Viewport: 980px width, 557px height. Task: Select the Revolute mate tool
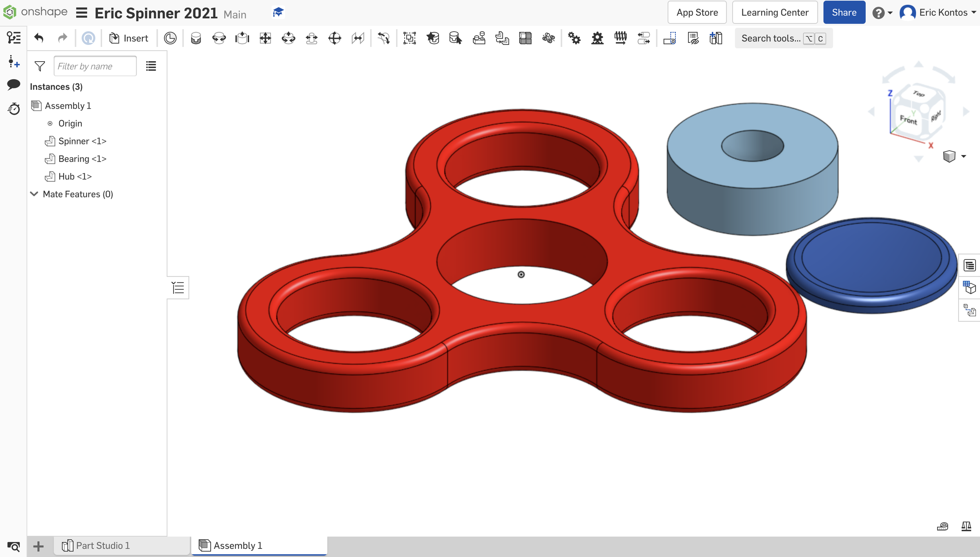219,38
